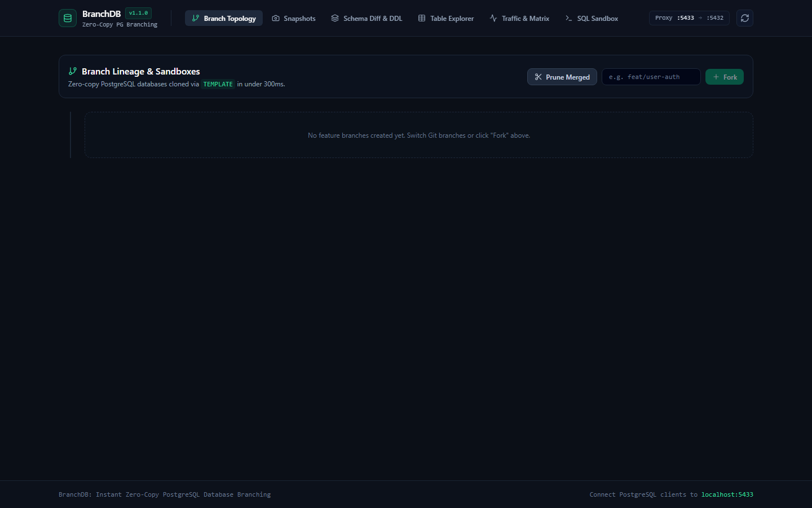Open the Traffic & Matrix tab
The width and height of the screenshot is (812, 508).
coord(519,18)
